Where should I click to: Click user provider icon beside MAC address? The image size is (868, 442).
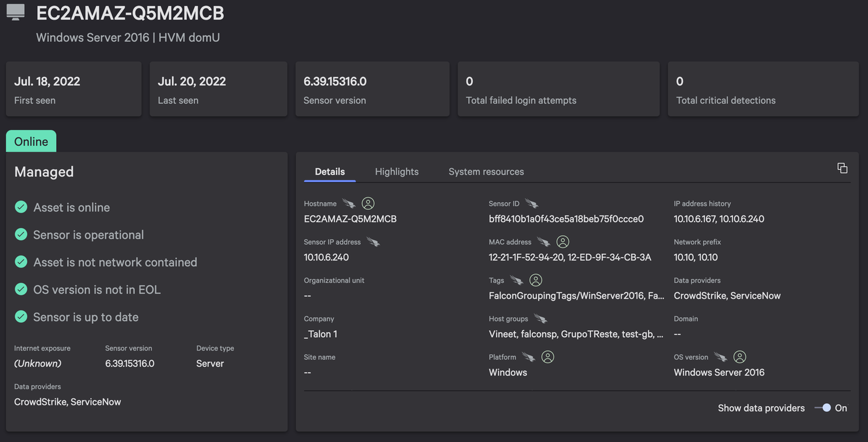(562, 242)
